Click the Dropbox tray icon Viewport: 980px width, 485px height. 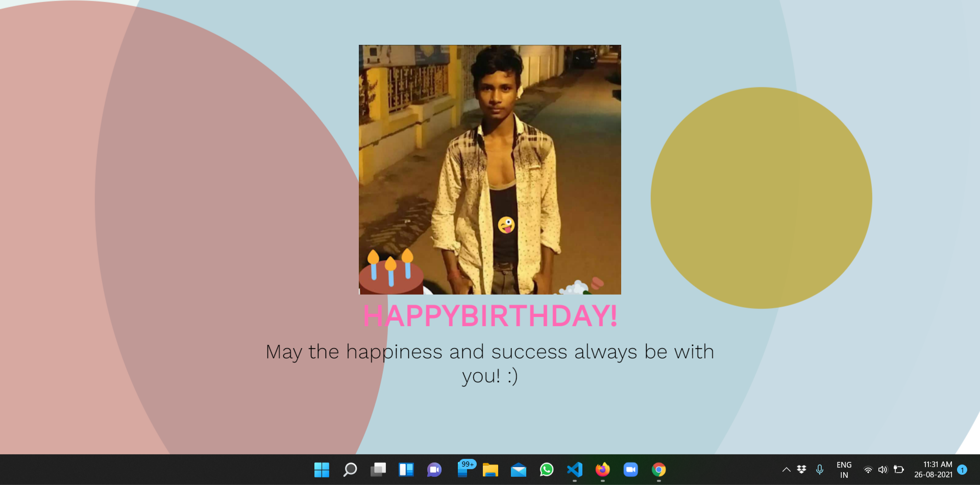pos(802,470)
